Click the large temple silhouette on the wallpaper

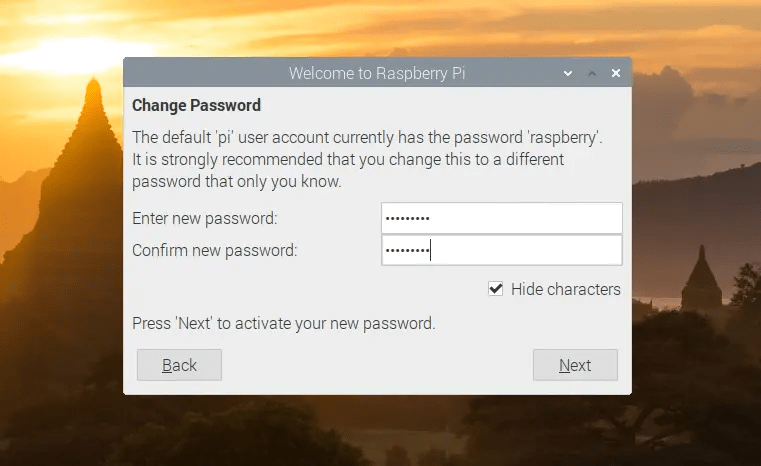click(x=90, y=200)
